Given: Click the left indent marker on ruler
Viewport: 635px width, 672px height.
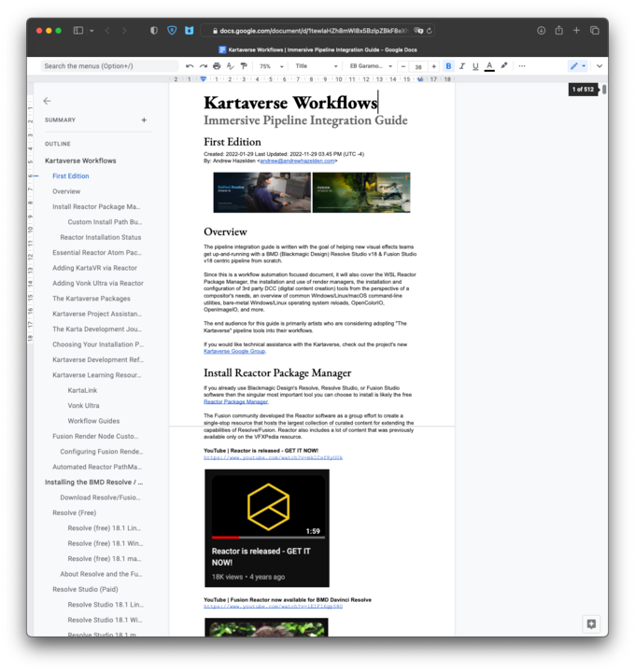Looking at the screenshot, I should [204, 79].
